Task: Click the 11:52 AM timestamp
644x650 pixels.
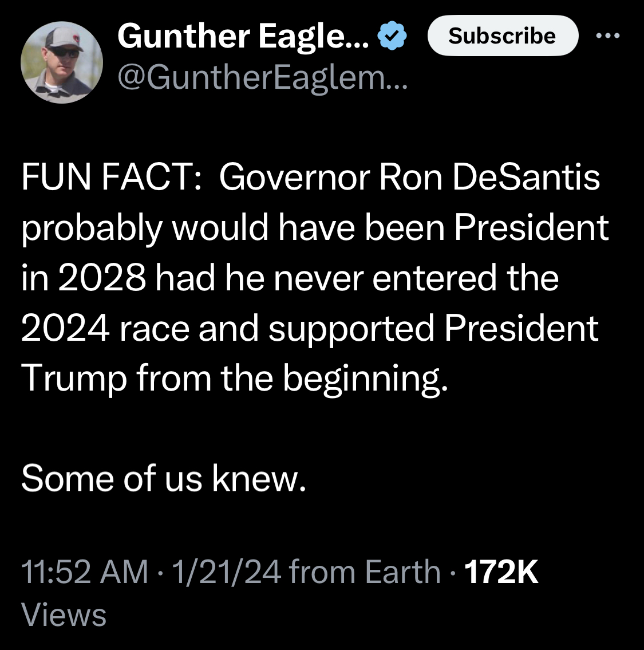Action: [85, 572]
